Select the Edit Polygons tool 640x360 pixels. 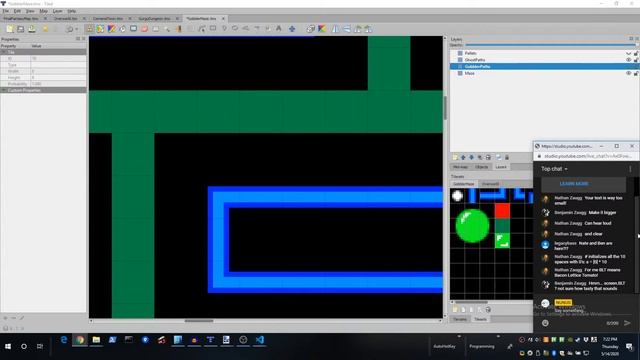coord(202,29)
